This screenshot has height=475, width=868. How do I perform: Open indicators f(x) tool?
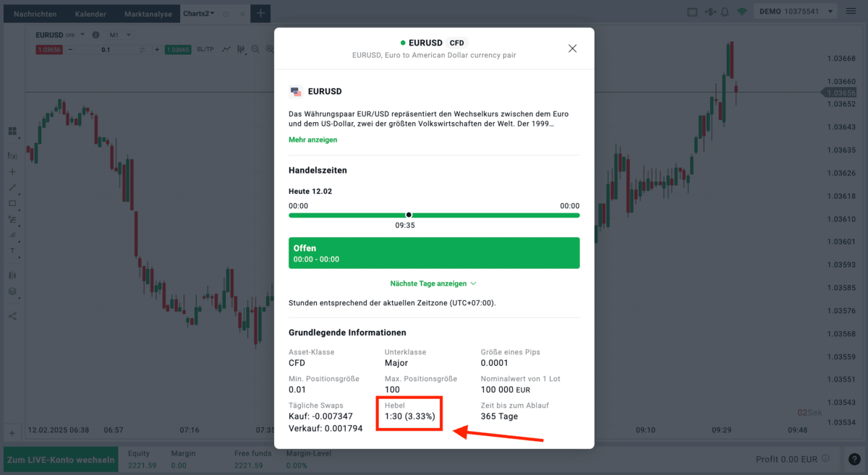(x=12, y=155)
